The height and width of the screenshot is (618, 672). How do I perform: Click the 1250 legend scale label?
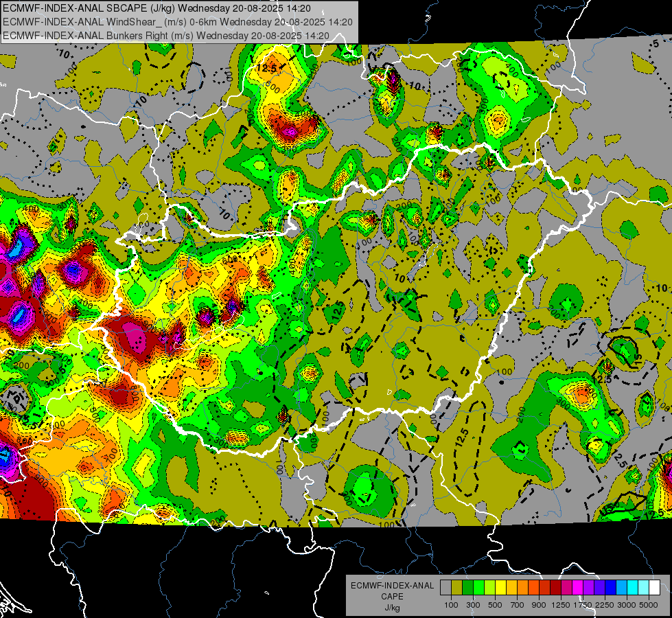tap(561, 605)
